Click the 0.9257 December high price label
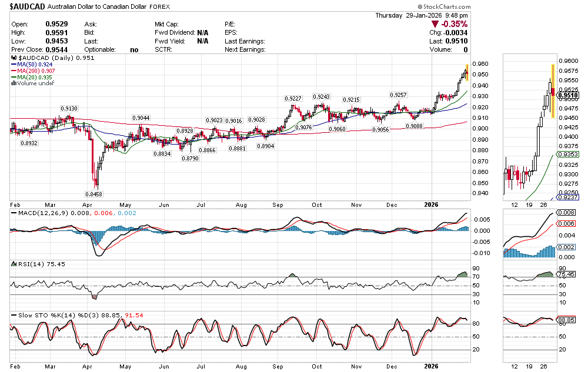The image size is (588, 372). [399, 95]
